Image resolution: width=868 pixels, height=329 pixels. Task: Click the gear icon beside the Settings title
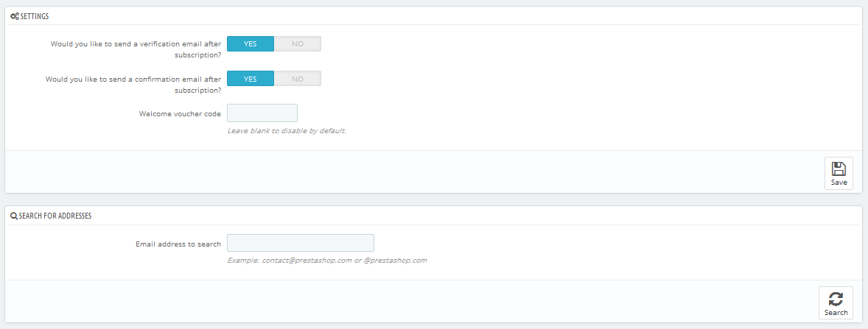point(15,17)
